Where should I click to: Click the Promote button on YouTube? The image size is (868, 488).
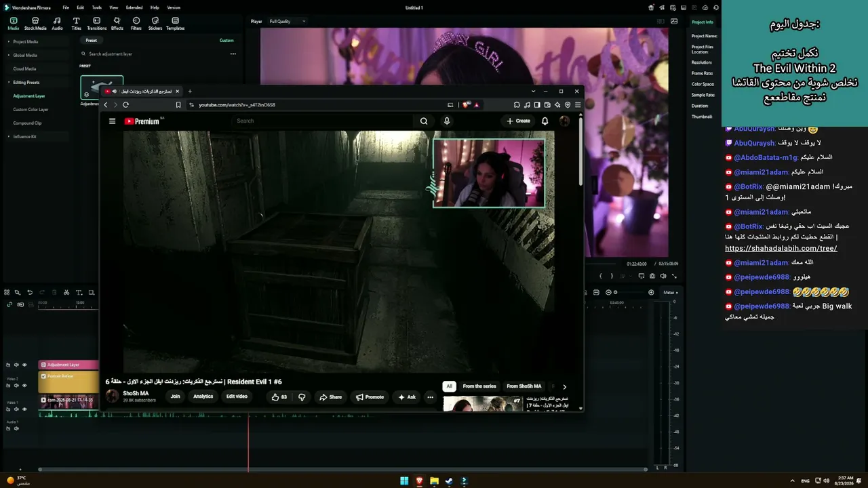point(370,396)
